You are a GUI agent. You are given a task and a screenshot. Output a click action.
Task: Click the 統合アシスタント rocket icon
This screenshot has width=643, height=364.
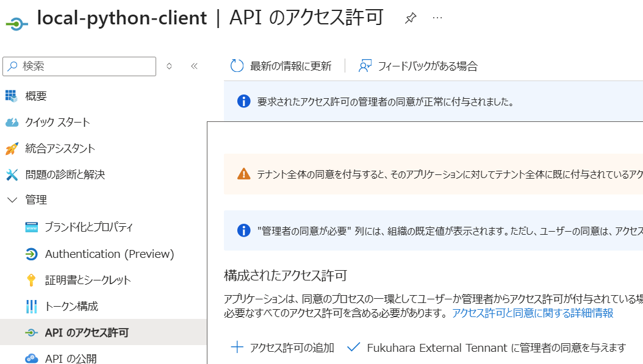(x=12, y=148)
